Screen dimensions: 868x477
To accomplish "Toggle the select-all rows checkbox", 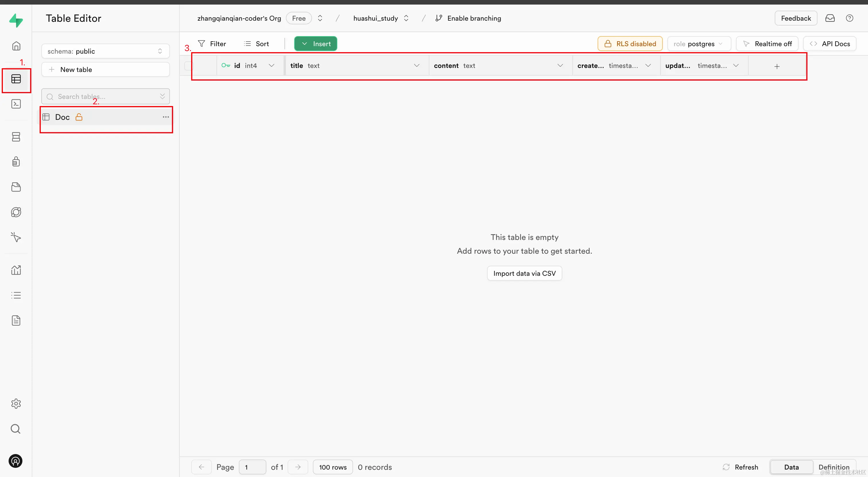I will tap(188, 66).
